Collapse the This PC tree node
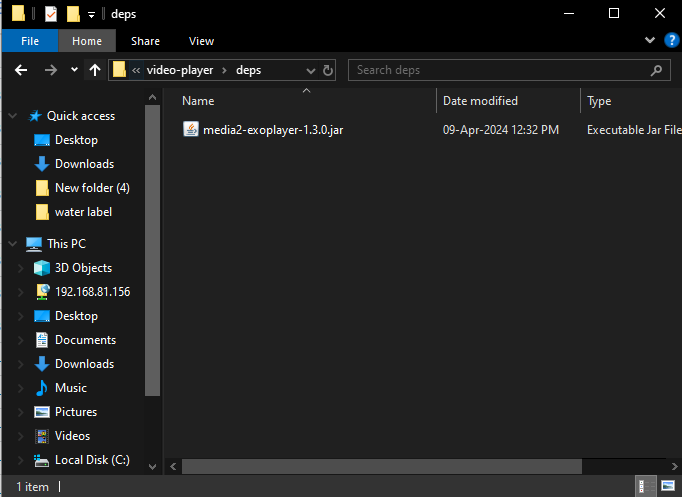The height and width of the screenshot is (497, 682). click(x=12, y=244)
